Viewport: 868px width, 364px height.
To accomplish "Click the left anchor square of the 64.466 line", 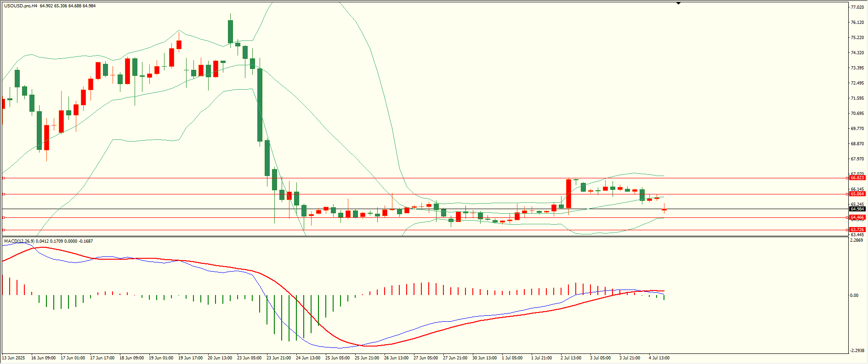I will [4, 217].
